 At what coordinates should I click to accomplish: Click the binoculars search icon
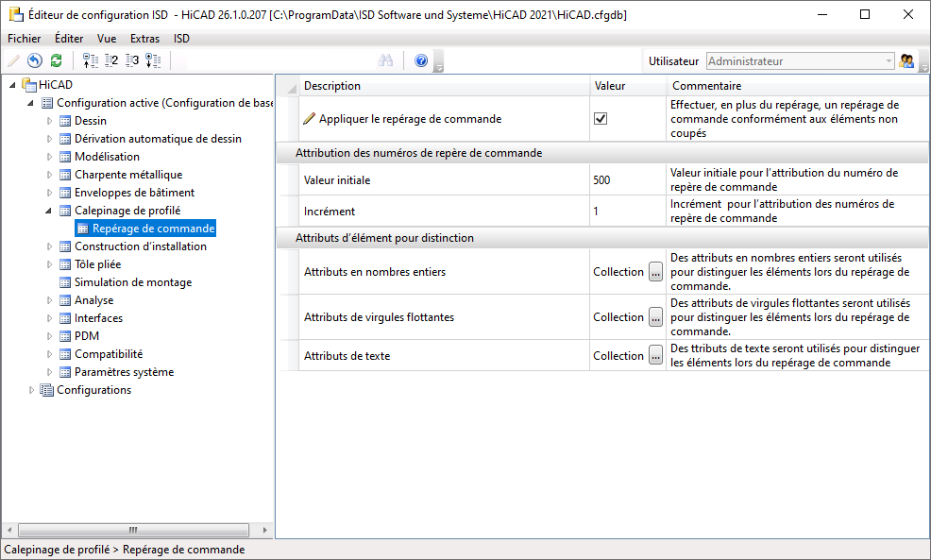pos(386,60)
